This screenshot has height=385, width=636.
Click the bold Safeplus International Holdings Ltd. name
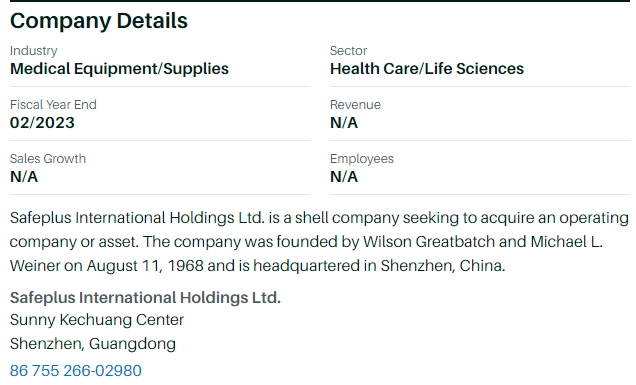[x=145, y=298]
